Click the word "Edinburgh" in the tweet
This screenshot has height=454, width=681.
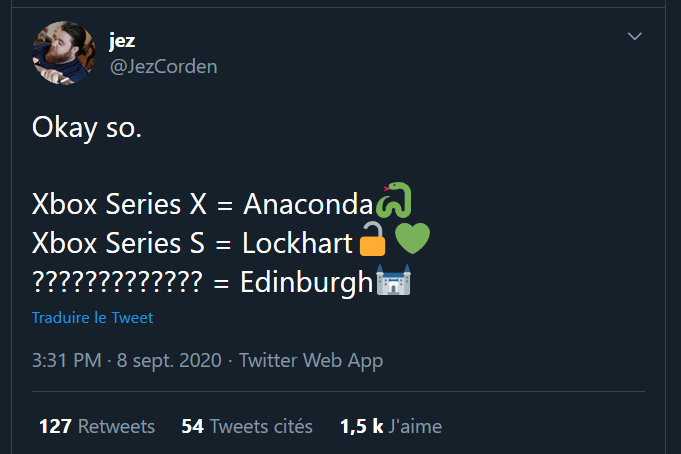(307, 282)
